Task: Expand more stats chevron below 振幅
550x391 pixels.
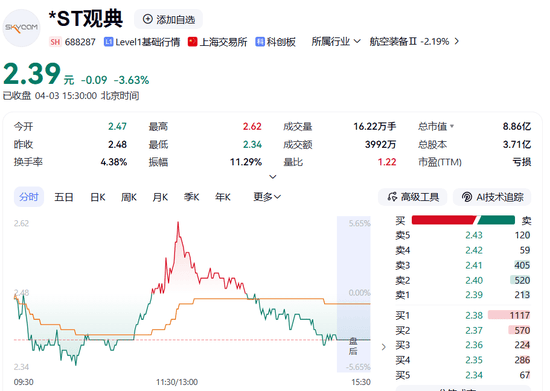Action: click(273, 177)
